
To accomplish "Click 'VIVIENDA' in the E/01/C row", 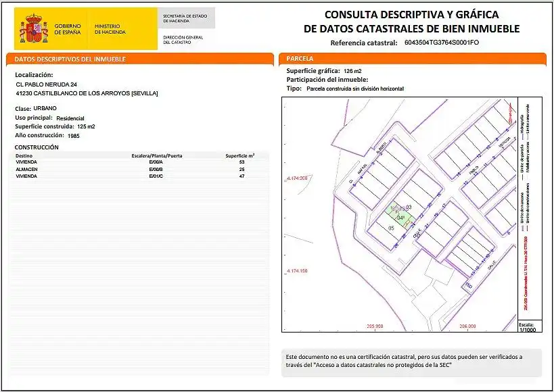I will [x=26, y=176].
